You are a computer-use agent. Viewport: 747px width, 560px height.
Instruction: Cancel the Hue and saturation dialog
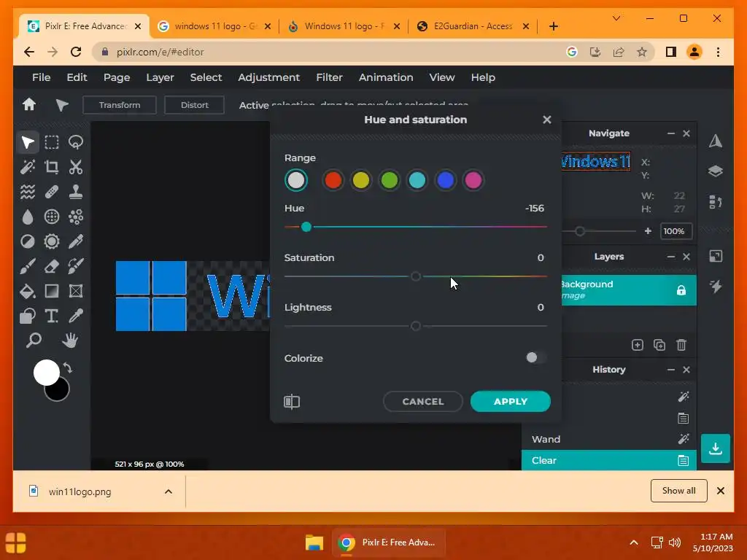pos(422,402)
